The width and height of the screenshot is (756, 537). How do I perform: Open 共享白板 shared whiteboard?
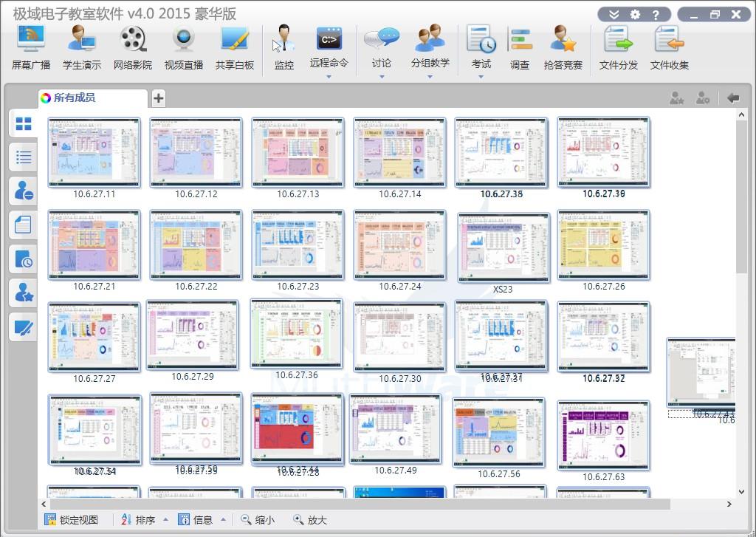[x=234, y=46]
